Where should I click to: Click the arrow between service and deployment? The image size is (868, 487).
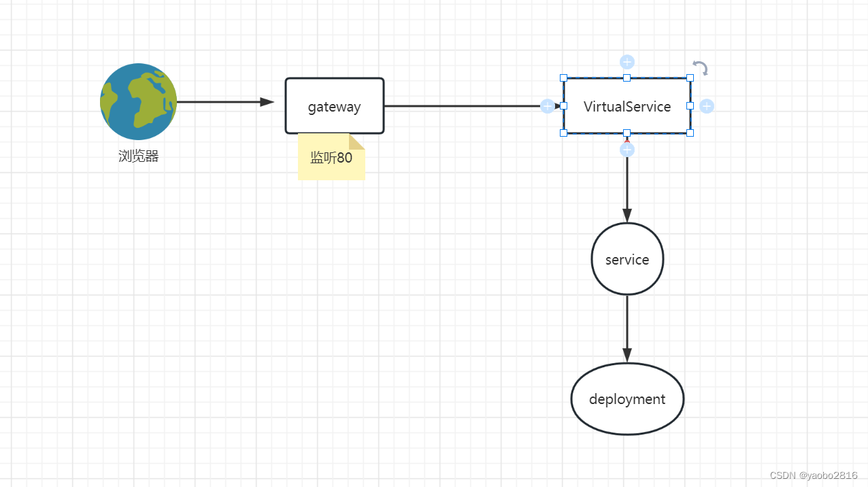tap(627, 326)
